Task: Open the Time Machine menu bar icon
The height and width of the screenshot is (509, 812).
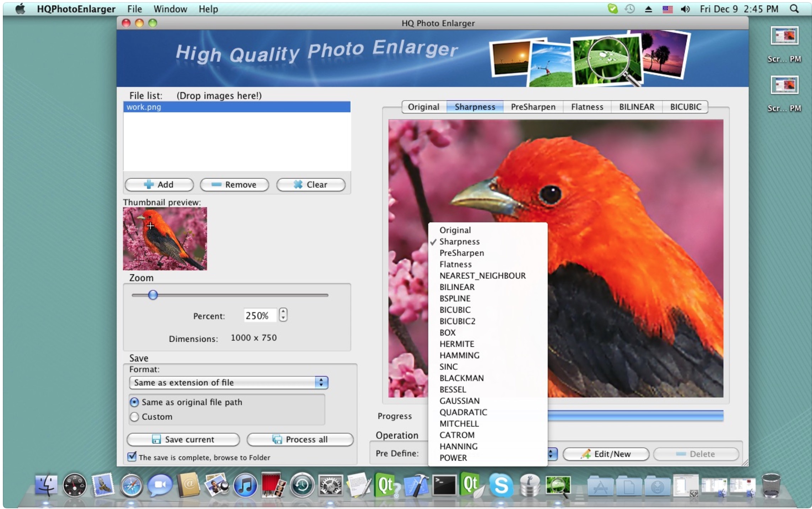Action: click(630, 9)
